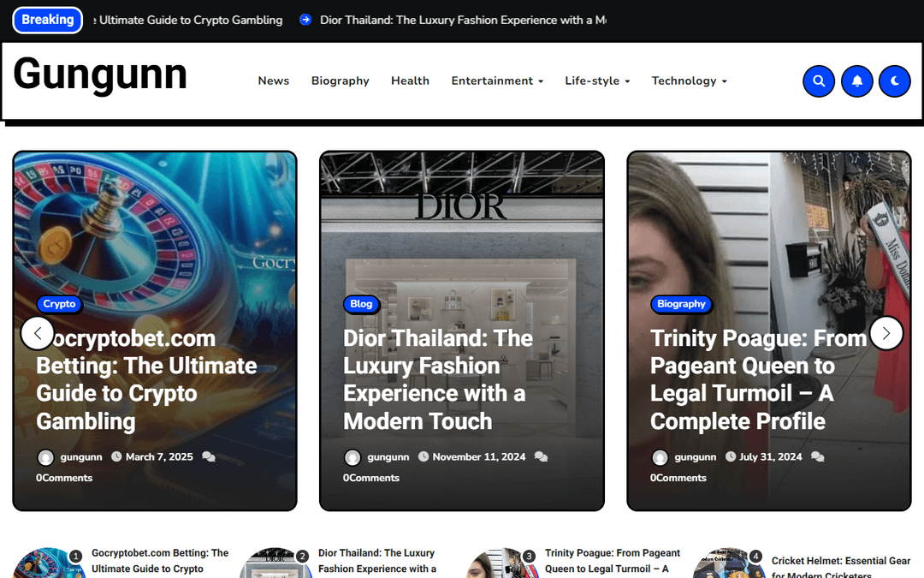This screenshot has width=924, height=578.
Task: Click the July 31, 2024 date
Action: click(771, 457)
